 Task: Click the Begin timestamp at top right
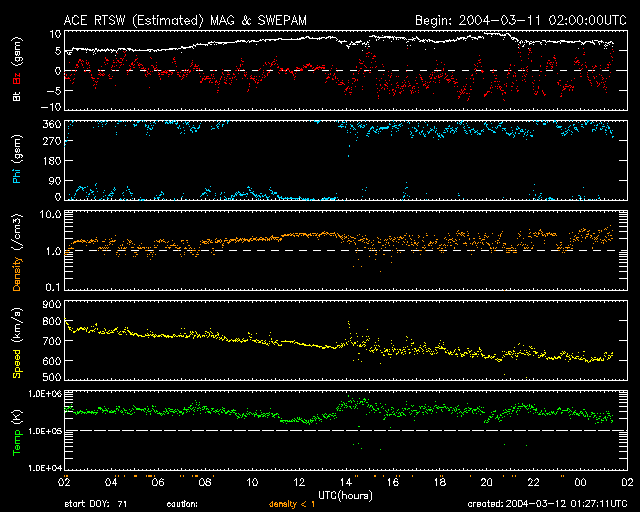pyautogui.click(x=520, y=20)
